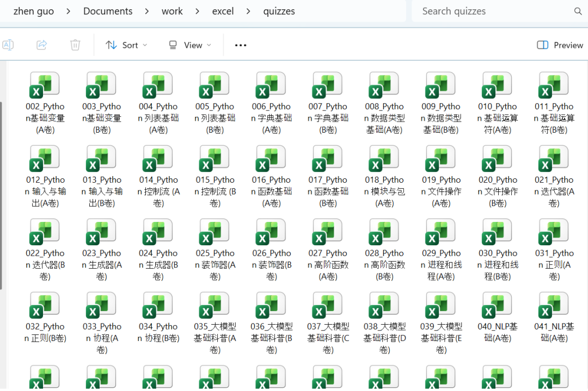Select file 014_Python控制流 (A卷) icon
The width and height of the screenshot is (588, 391).
158,159
